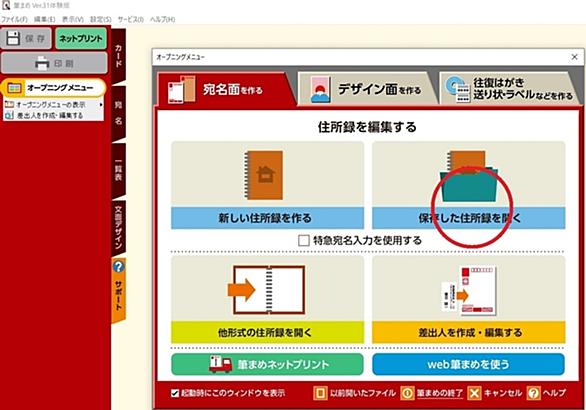
Task: Click the green folder address book icon
Action: (469, 175)
